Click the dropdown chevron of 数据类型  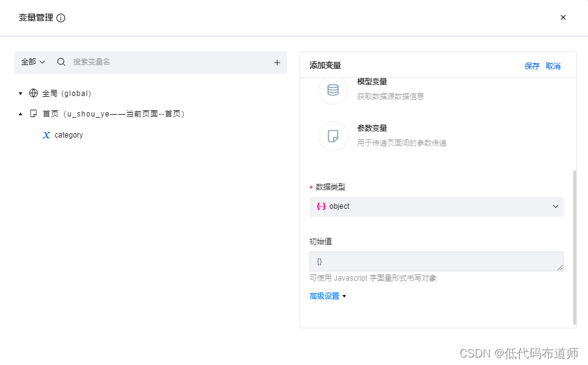(x=555, y=206)
